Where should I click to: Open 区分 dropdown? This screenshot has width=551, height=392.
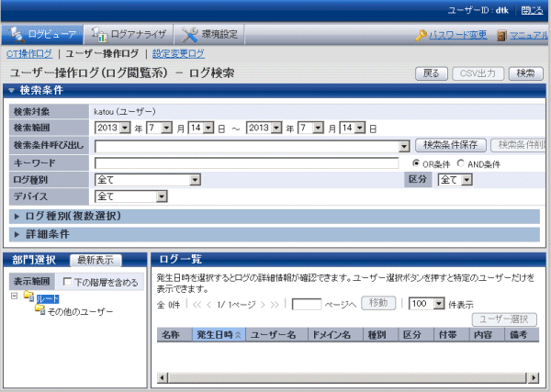[455, 180]
